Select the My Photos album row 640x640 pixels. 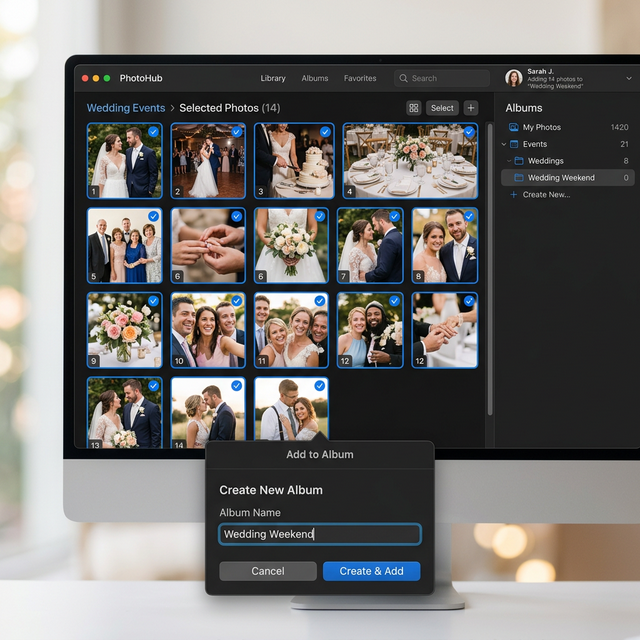[568, 127]
